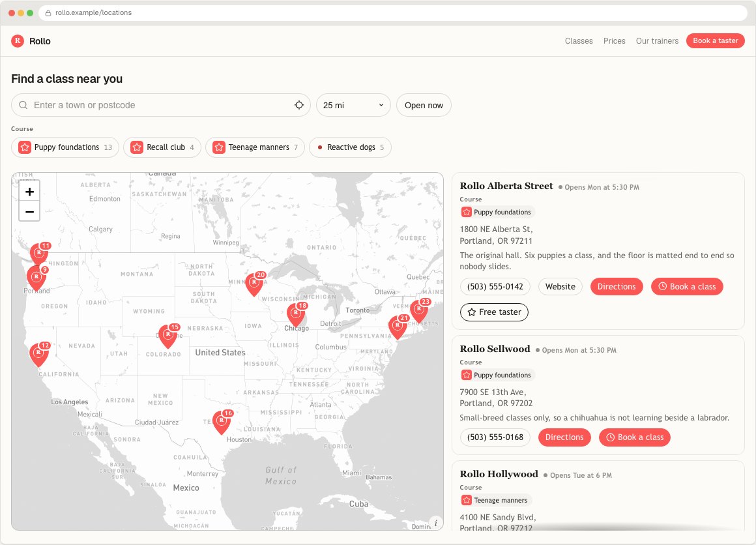The width and height of the screenshot is (756, 545).
Task: Click the Rollo logo icon
Action: (18, 41)
